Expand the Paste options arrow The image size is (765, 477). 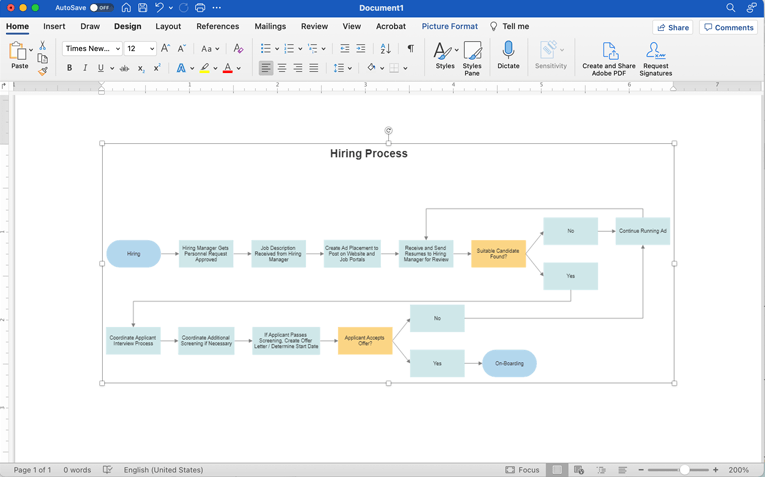click(x=31, y=50)
